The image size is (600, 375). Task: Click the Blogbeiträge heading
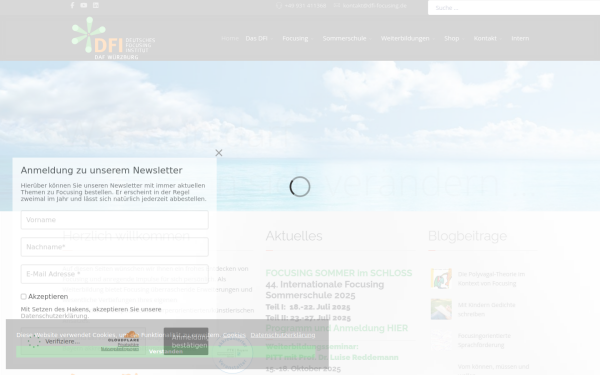click(467, 236)
